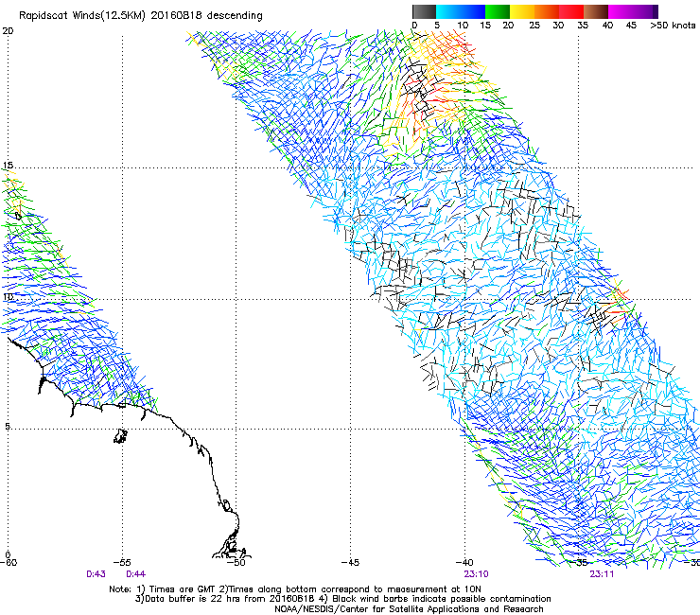Screen dimensions: 700x615
Task: Click the longitude '-40' axis label
Action: (x=464, y=563)
